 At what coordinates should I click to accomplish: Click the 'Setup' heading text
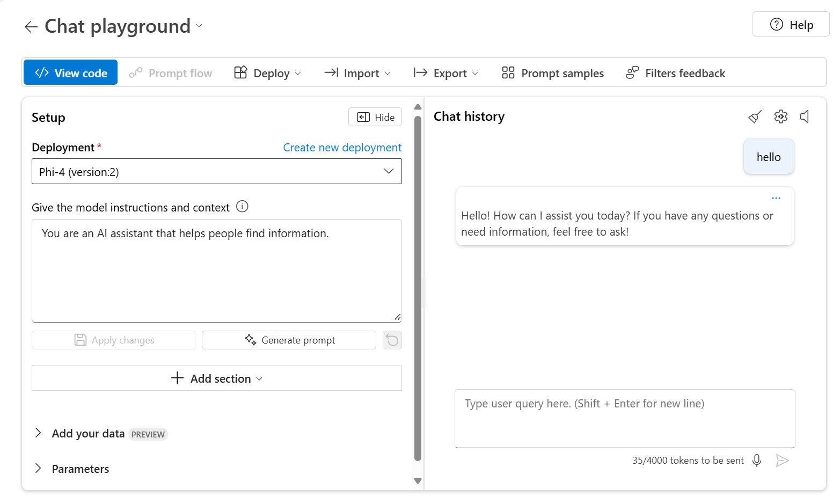(x=48, y=118)
